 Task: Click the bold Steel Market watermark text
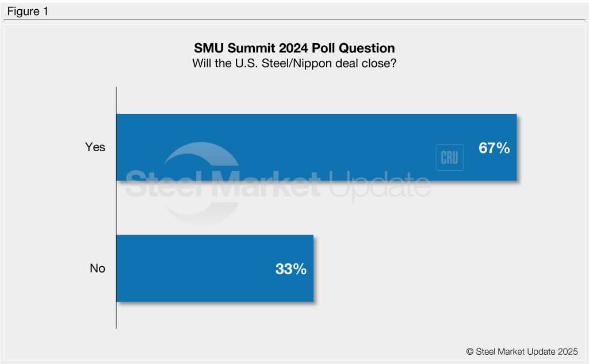click(221, 185)
